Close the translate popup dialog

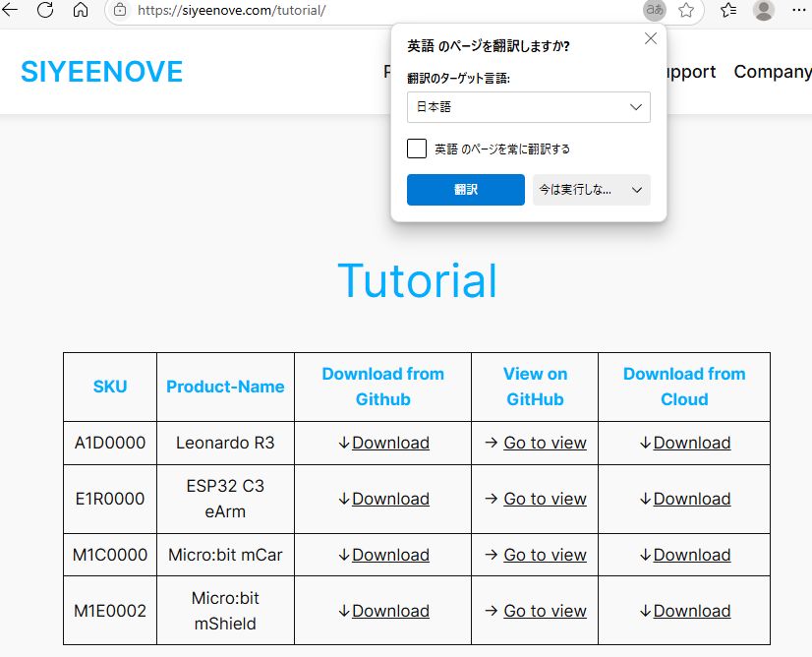coord(650,38)
